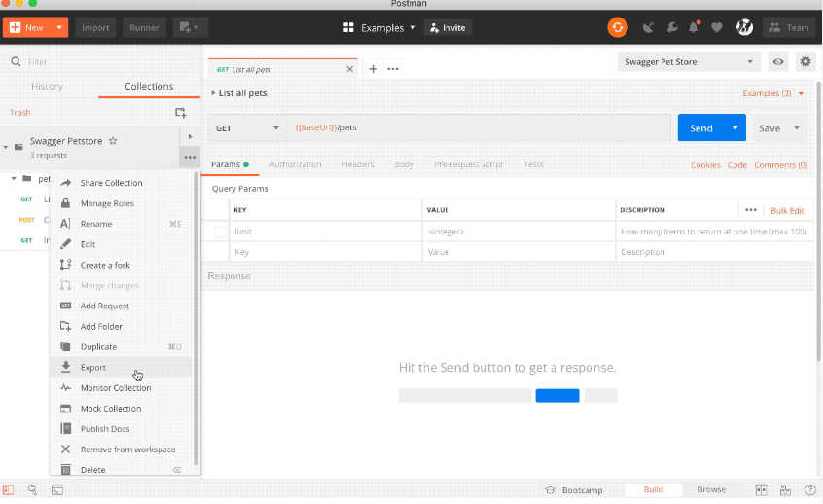The image size is (823, 504).
Task: Switch to Build mode
Action: coord(653,489)
